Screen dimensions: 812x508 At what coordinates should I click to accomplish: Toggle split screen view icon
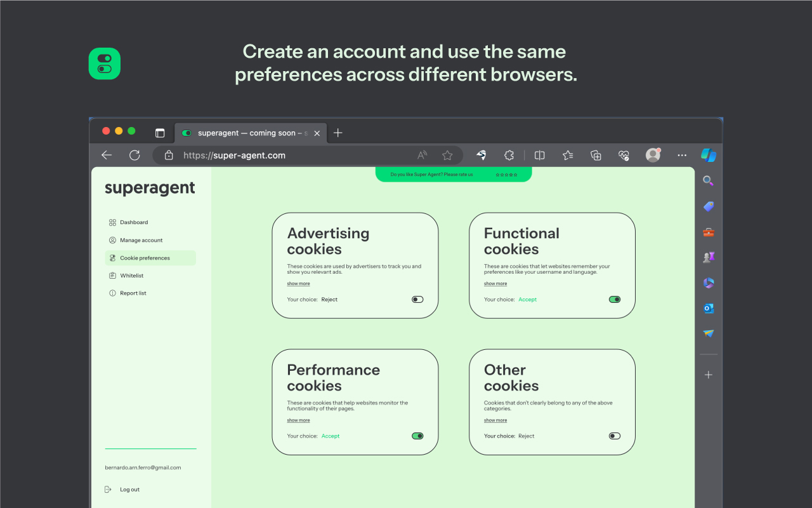pyautogui.click(x=540, y=155)
